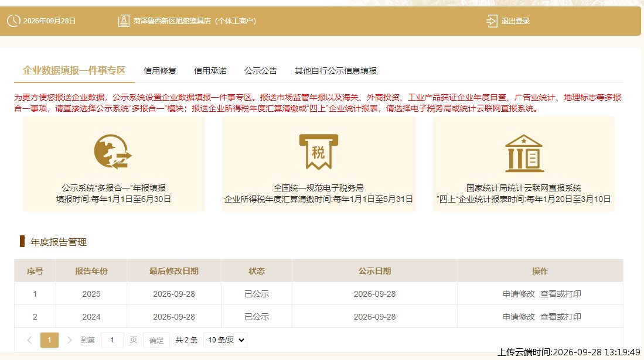Image resolution: width=644 pixels, height=360 pixels.
Task: Open the 10 条/页 page size dropdown
Action: pos(225,340)
